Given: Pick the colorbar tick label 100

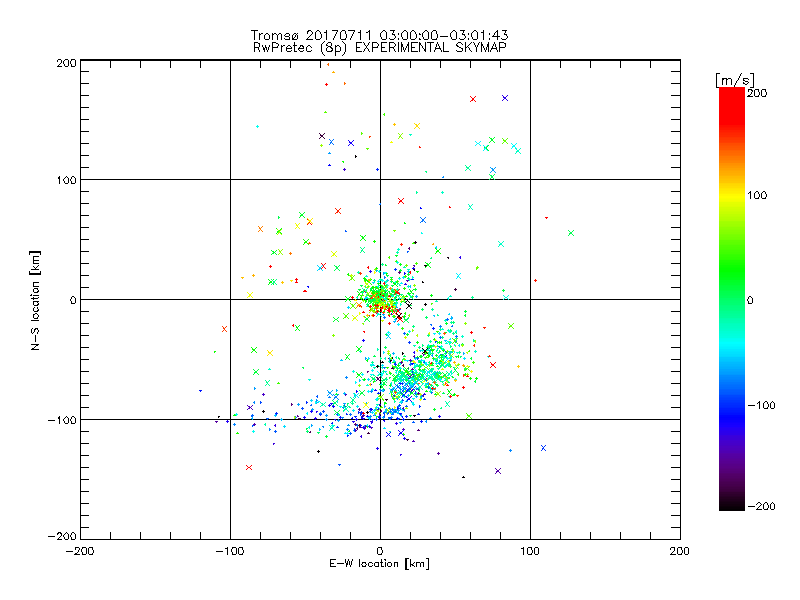Looking at the screenshot, I should (x=757, y=195).
